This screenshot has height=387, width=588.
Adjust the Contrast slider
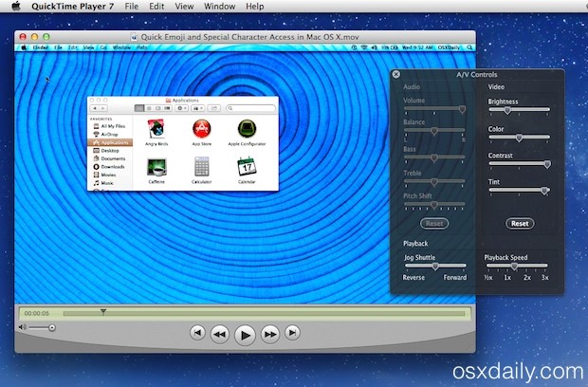[x=520, y=164]
